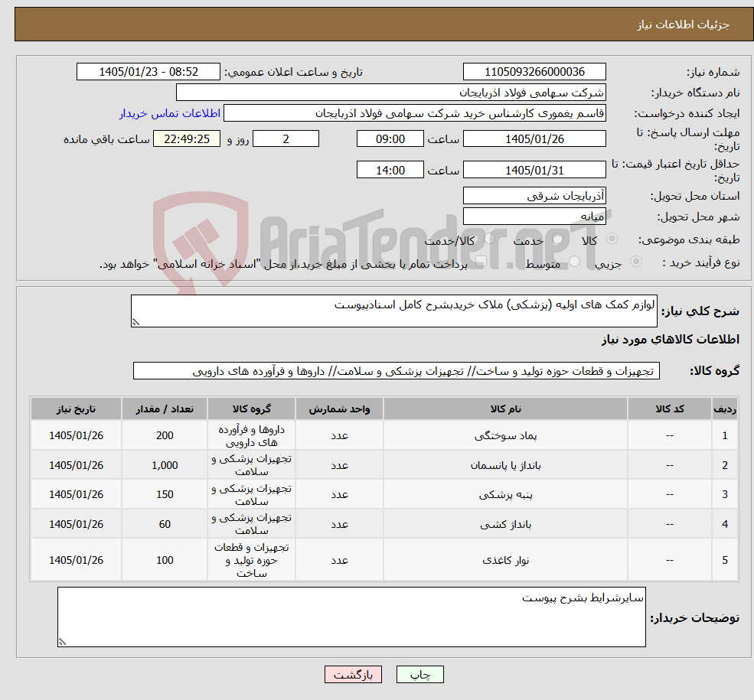Click the تعداد / مقدار column header

pos(165,409)
